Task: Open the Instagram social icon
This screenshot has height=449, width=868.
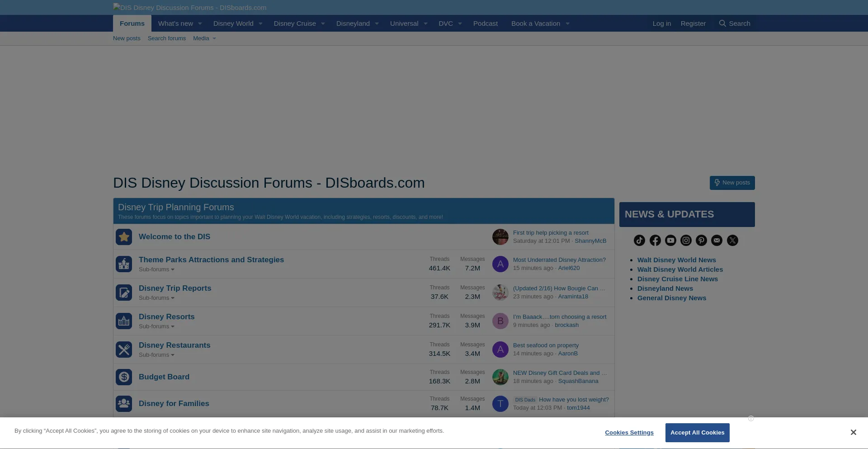Action: [686, 241]
